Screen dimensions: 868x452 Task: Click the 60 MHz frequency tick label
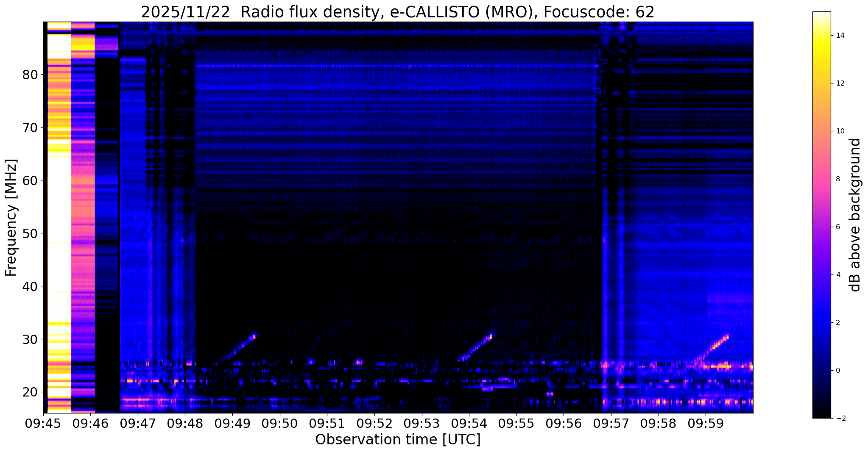click(x=30, y=180)
